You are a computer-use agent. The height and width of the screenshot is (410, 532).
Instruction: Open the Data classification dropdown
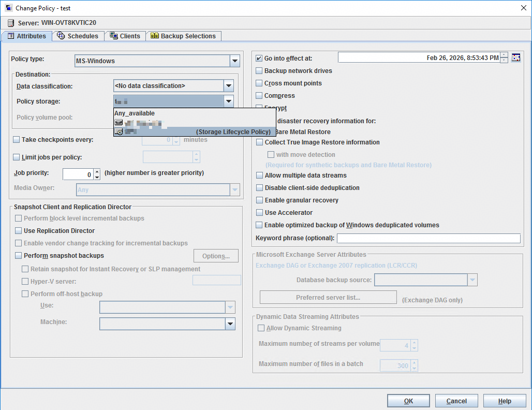click(228, 86)
